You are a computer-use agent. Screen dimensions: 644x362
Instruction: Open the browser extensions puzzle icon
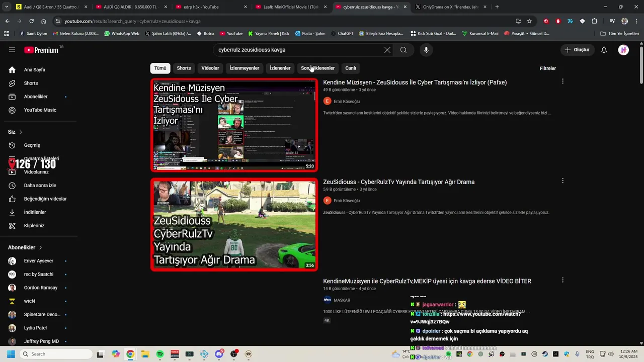click(x=595, y=21)
